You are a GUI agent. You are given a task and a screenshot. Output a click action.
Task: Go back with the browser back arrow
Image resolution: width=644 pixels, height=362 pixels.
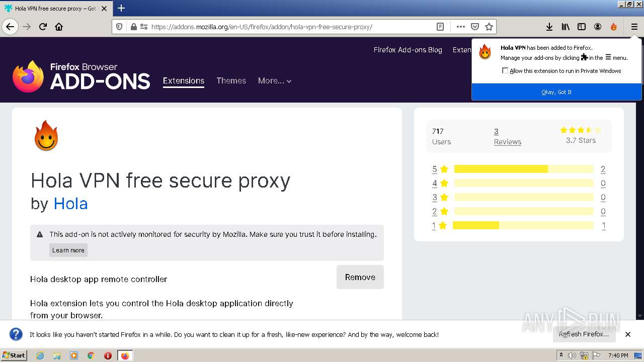coord(10,27)
